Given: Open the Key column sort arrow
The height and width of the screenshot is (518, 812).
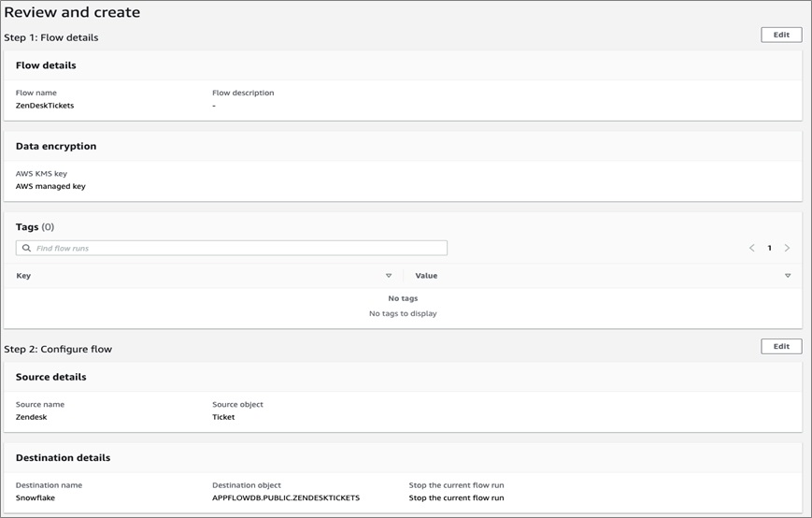Looking at the screenshot, I should (389, 276).
